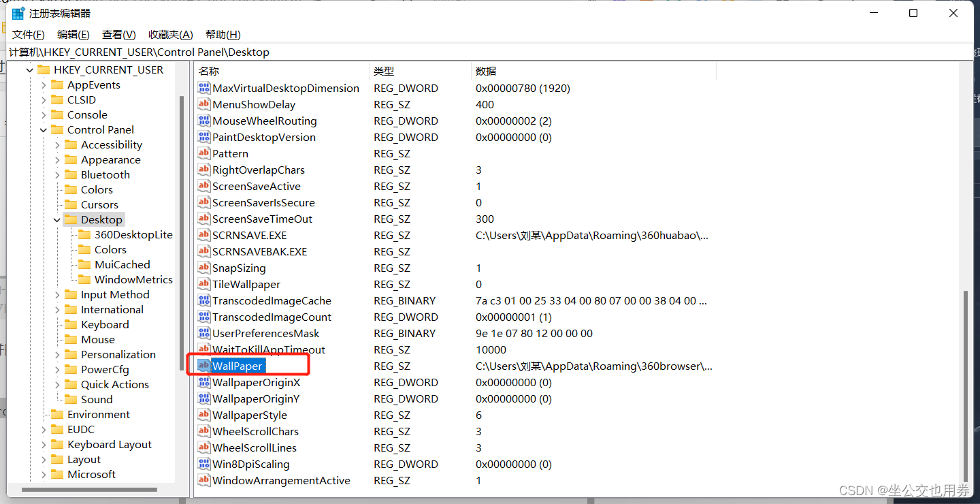This screenshot has width=980, height=504.
Task: Expand the CLSID key arrow
Action: (x=44, y=99)
